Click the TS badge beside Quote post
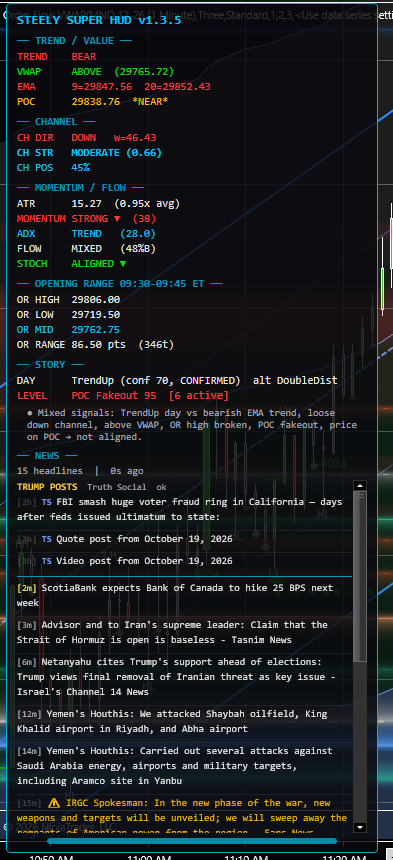Image resolution: width=393 pixels, height=860 pixels. [47, 539]
